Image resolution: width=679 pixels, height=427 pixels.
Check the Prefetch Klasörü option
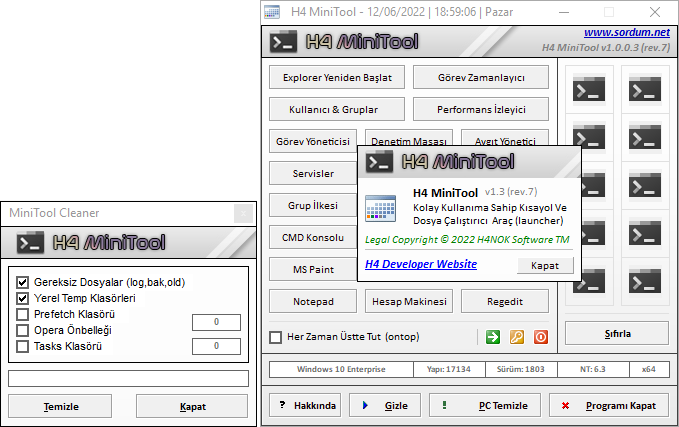point(23,314)
